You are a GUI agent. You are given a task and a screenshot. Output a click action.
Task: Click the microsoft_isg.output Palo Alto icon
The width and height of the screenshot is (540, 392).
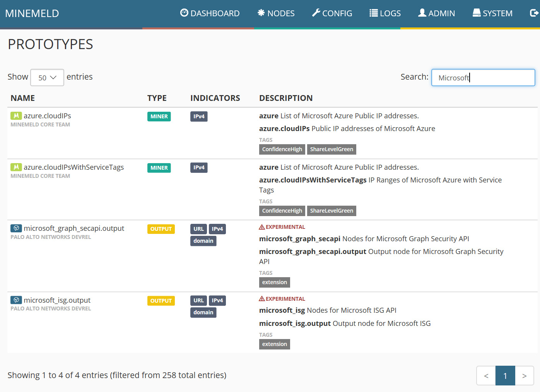[16, 300]
